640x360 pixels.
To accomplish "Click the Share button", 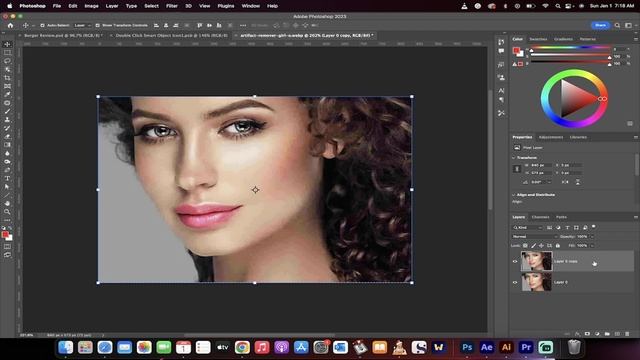I will pos(600,25).
